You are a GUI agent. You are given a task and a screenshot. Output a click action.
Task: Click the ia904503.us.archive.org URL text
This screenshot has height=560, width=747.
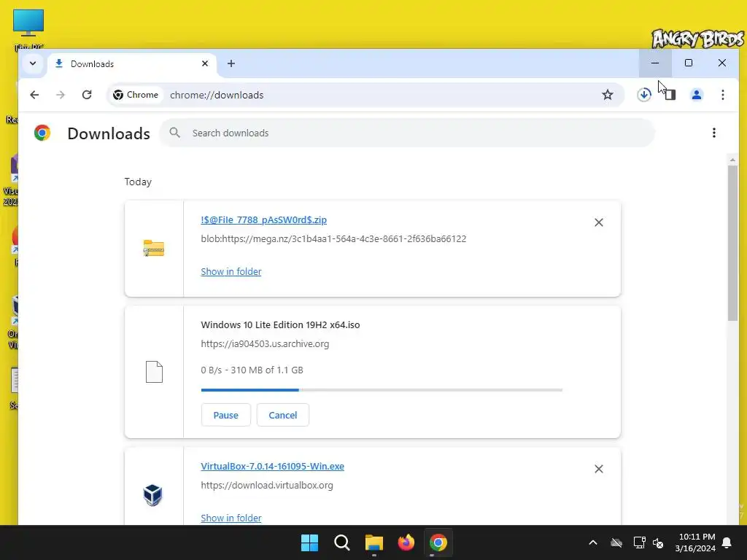click(x=265, y=344)
